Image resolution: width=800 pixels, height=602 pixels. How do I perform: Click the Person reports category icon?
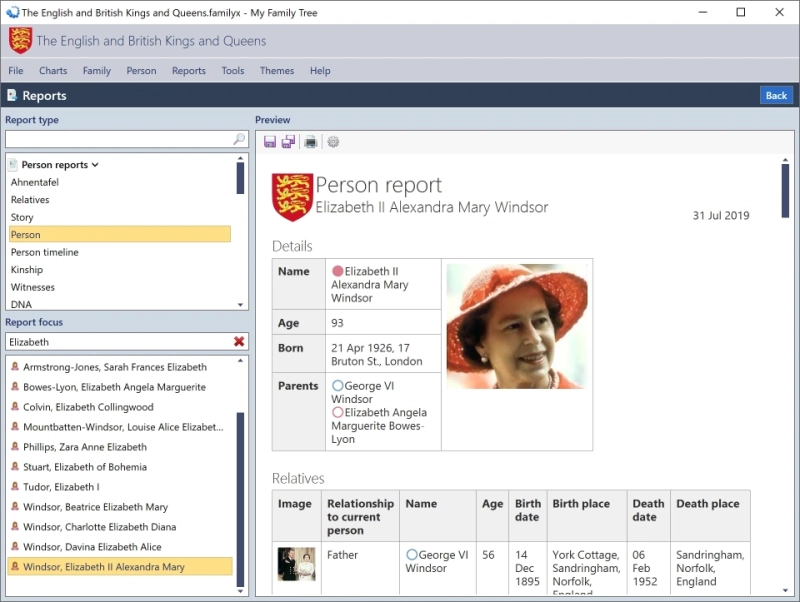(x=13, y=164)
